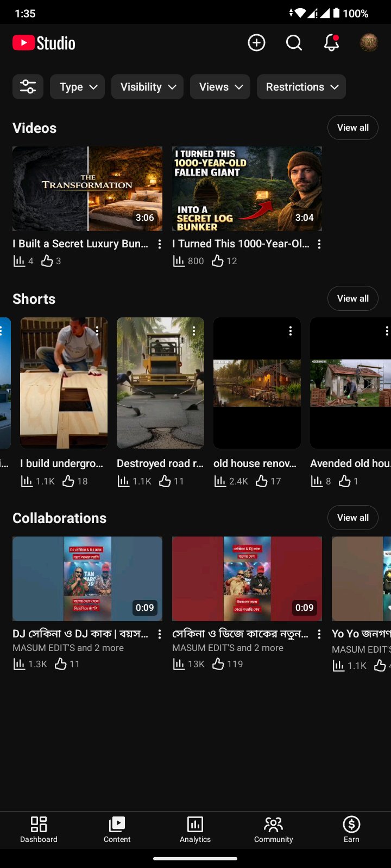Open the Analytics tab
This screenshot has width=391, height=868.
point(195,830)
